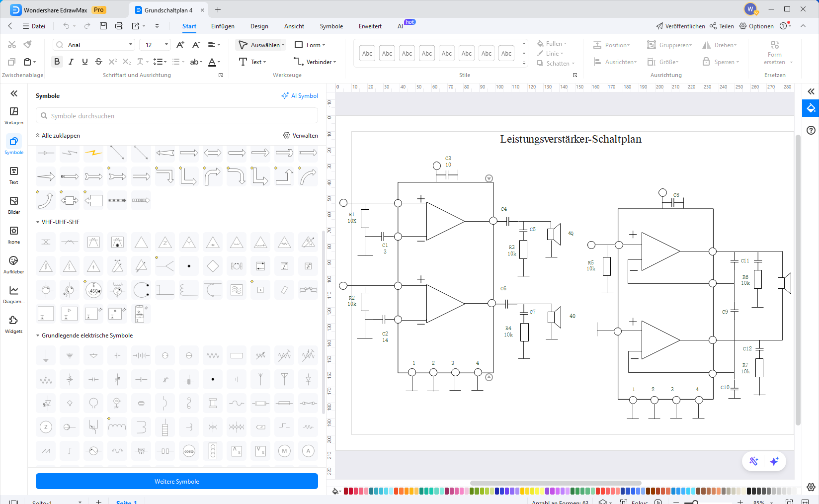Increase font size icon
This screenshot has height=504, width=819.
(x=180, y=45)
